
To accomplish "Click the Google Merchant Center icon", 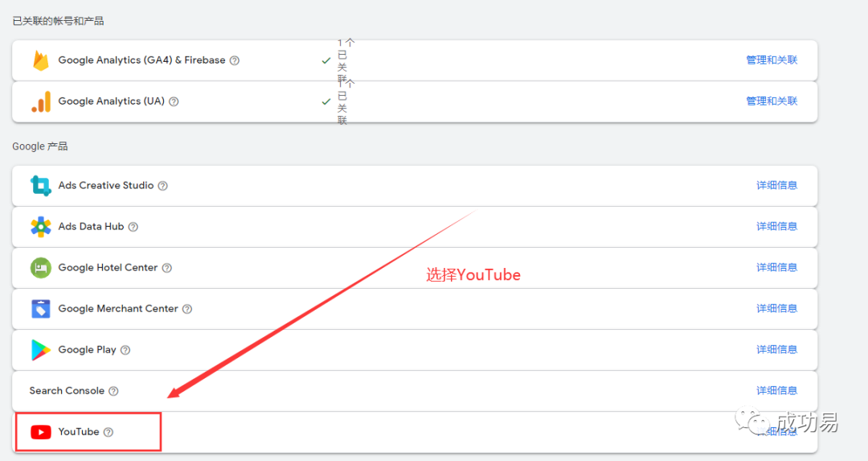I will (x=40, y=309).
